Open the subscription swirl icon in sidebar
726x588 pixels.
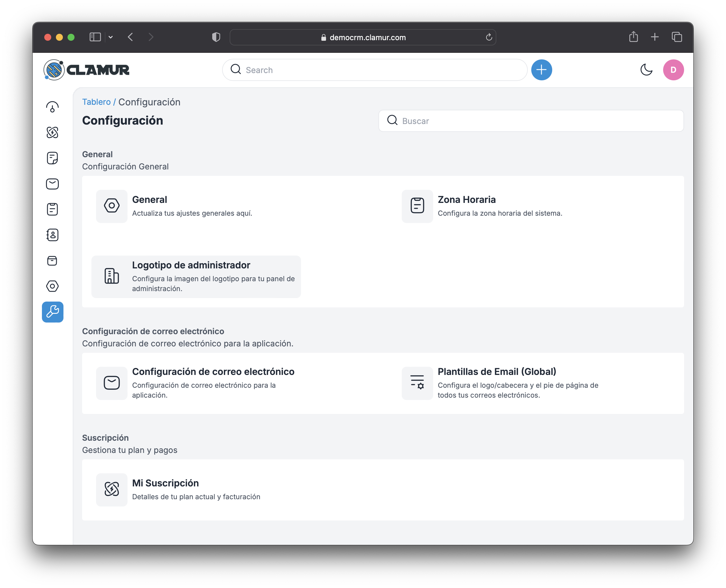52,132
